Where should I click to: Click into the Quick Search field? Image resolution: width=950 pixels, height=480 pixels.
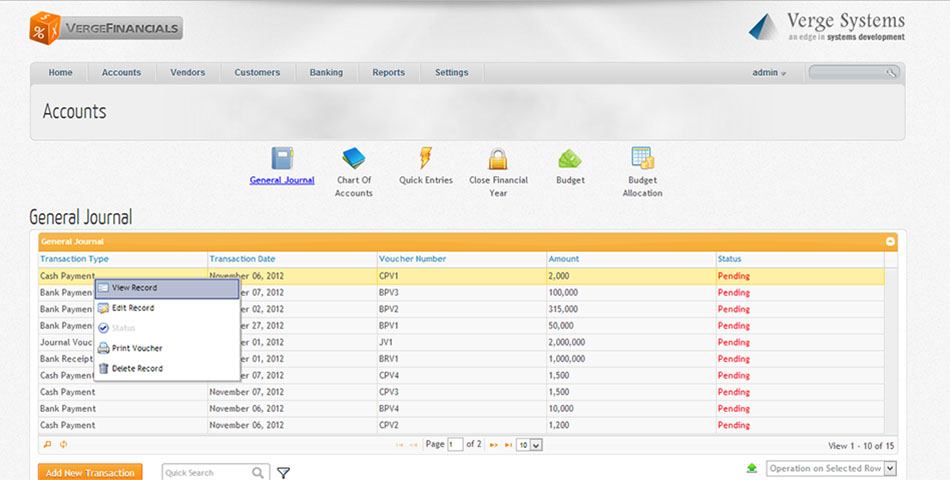point(205,473)
